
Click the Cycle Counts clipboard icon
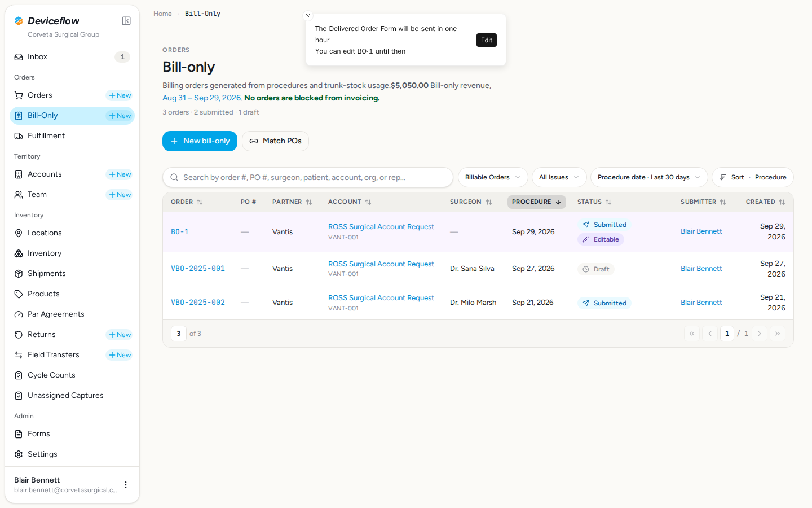coord(19,375)
